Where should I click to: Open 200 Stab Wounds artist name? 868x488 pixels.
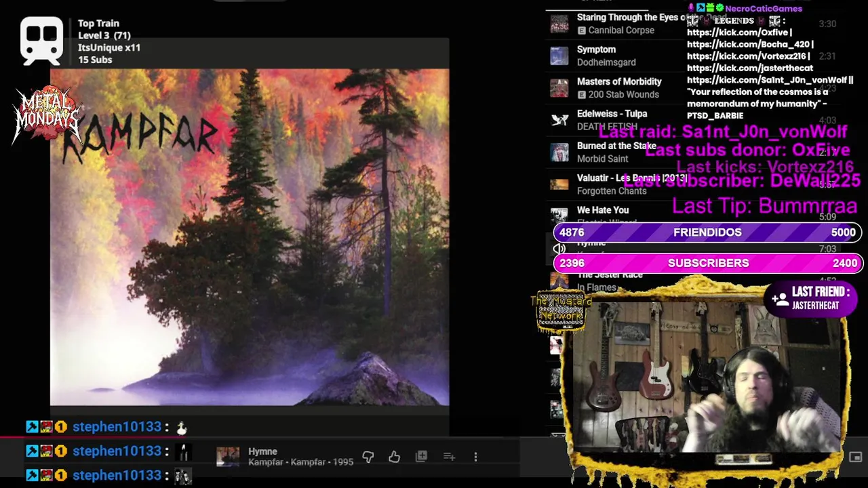pos(623,95)
